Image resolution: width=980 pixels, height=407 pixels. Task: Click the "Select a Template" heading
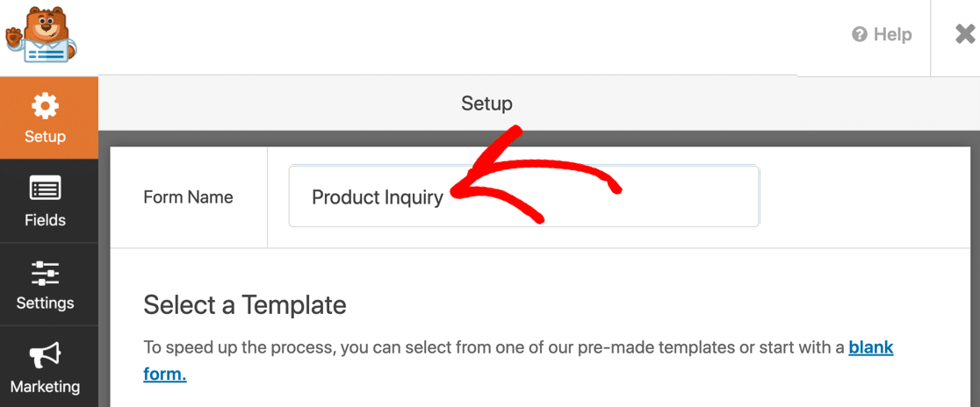click(x=245, y=305)
